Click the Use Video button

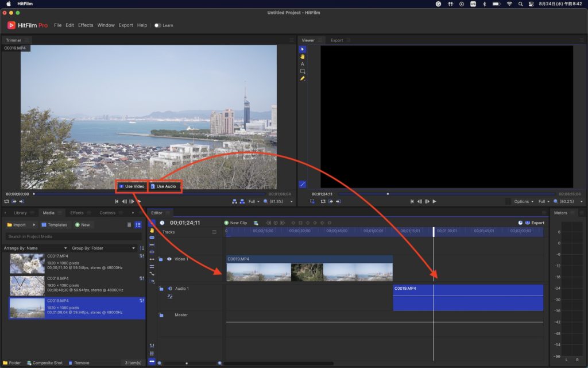(x=132, y=186)
